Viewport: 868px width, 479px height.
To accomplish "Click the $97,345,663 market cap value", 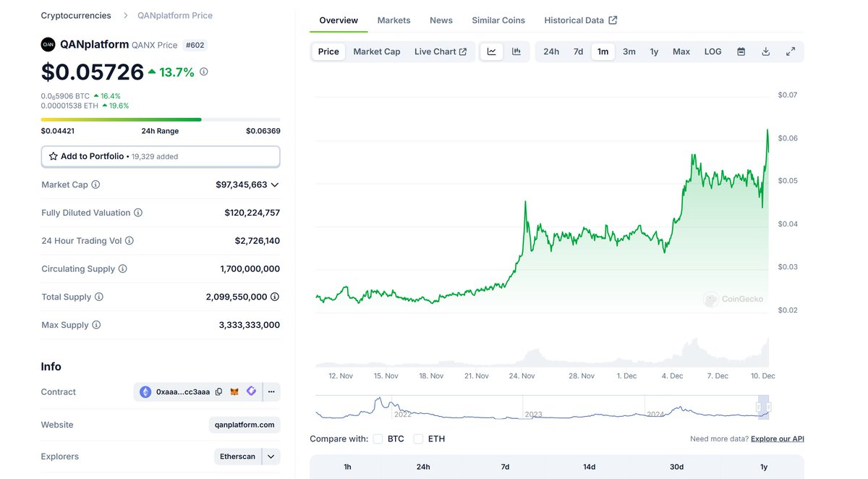I will click(x=242, y=185).
